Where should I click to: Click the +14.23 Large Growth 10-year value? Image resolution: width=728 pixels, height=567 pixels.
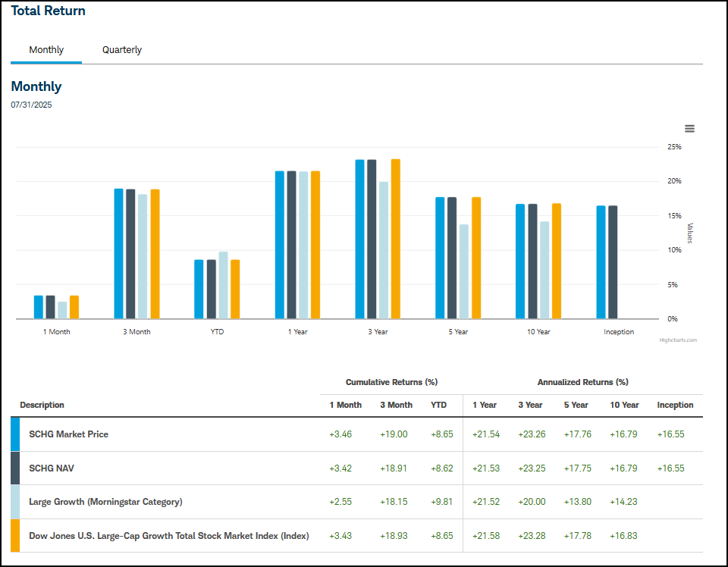coord(623,502)
